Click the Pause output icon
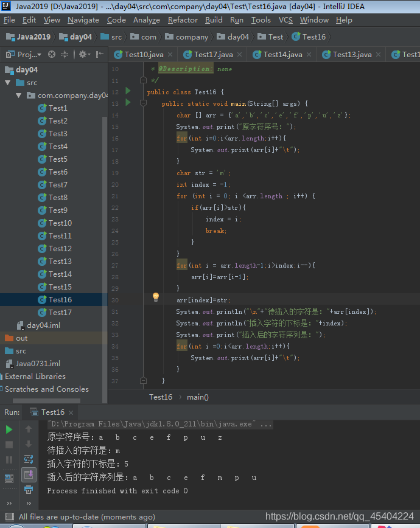420x528 pixels. [9, 460]
